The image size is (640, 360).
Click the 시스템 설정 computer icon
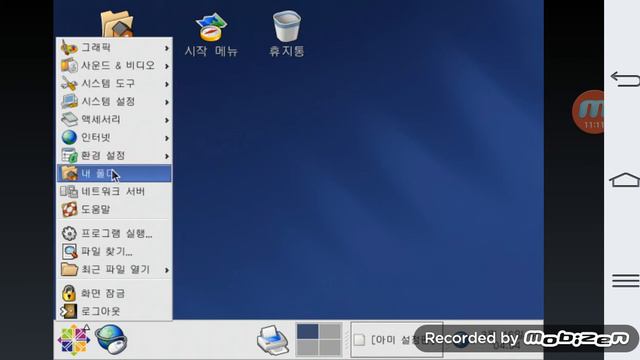(x=69, y=101)
